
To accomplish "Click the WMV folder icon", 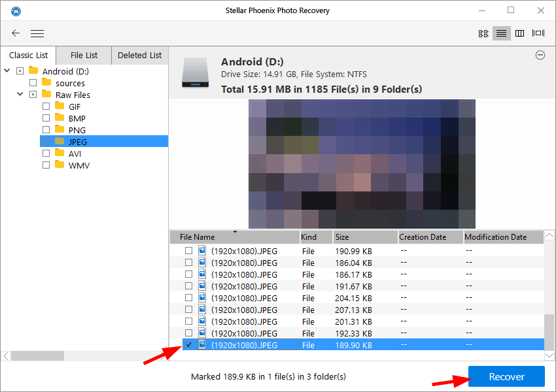I will (60, 165).
